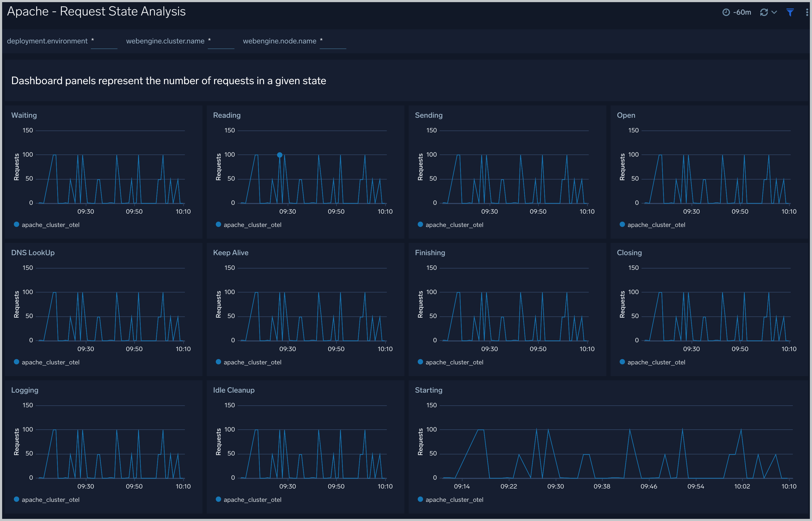Click the Keep Alive panel title

[x=231, y=253]
